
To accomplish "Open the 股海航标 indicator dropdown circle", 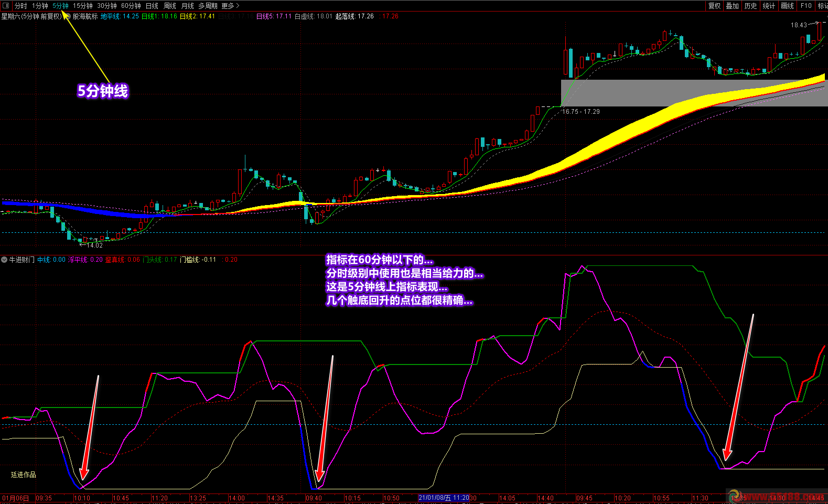I will click(x=67, y=16).
